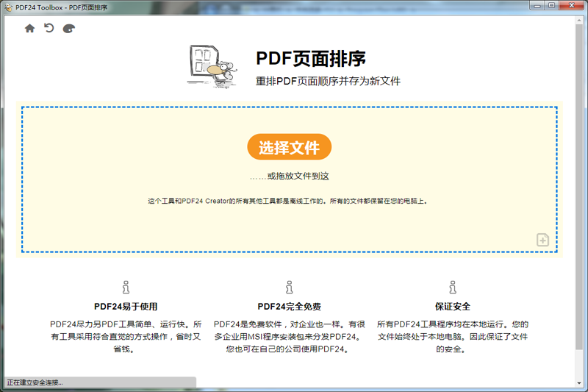Click info icon above 保证安全

coord(452,287)
